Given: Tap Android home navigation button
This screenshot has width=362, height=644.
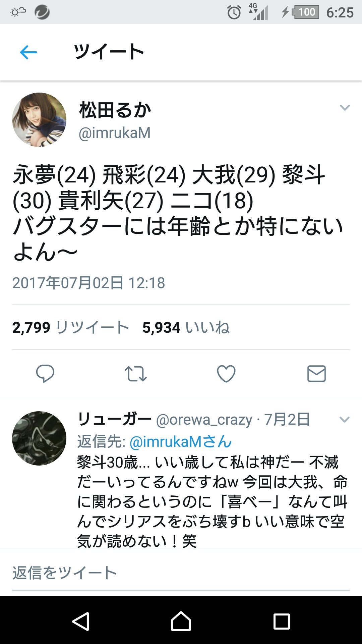Looking at the screenshot, I should (x=181, y=621).
